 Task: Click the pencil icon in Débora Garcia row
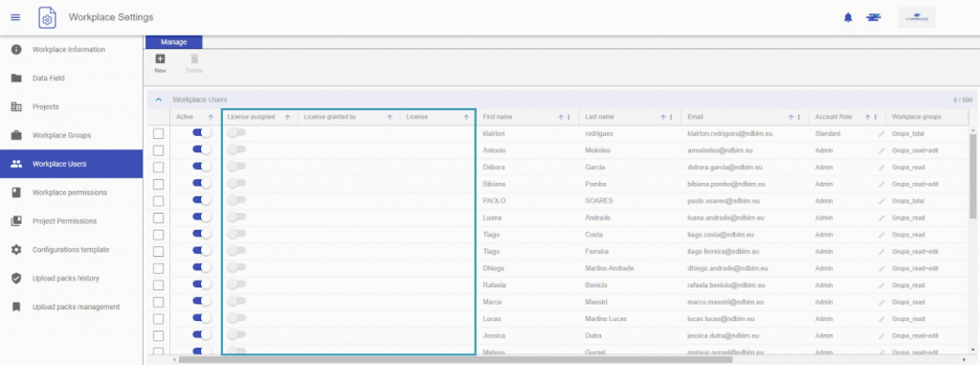[881, 168]
